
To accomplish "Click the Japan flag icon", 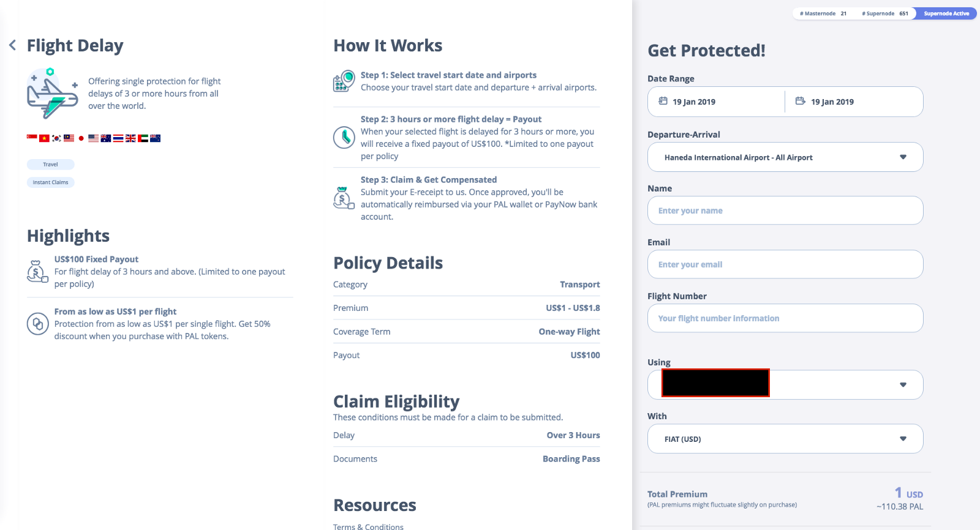I will click(x=81, y=138).
